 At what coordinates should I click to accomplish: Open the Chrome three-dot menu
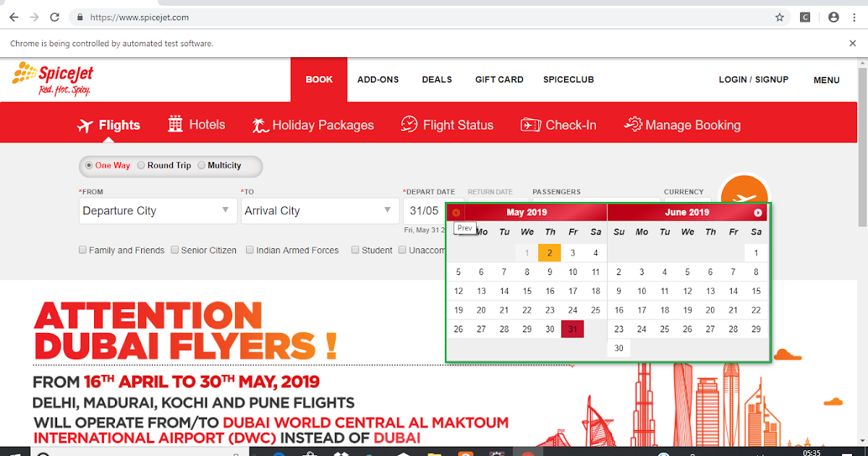pos(854,17)
